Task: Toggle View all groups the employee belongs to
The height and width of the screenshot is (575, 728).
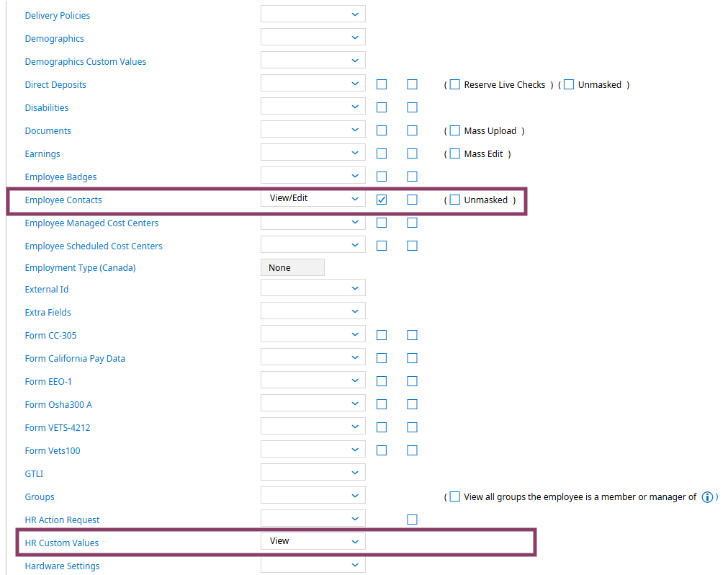Action: pos(455,496)
